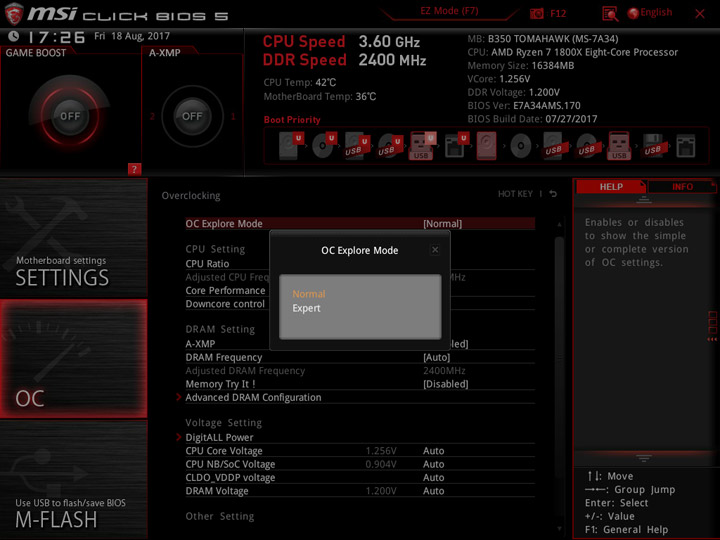720x540 pixels.
Task: Click the date Fri 18 Aug, 2017
Action: (x=132, y=36)
